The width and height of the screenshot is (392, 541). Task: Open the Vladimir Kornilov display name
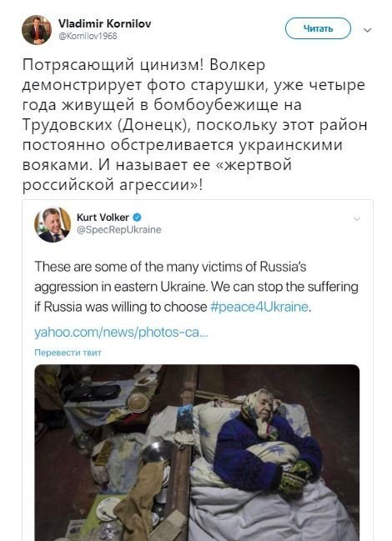click(104, 23)
